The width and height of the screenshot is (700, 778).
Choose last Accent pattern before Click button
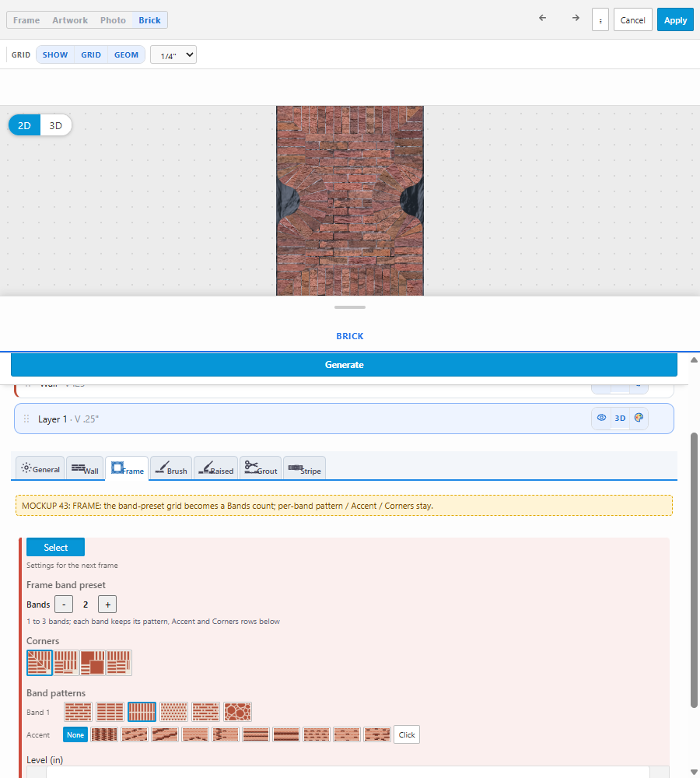[376, 734]
